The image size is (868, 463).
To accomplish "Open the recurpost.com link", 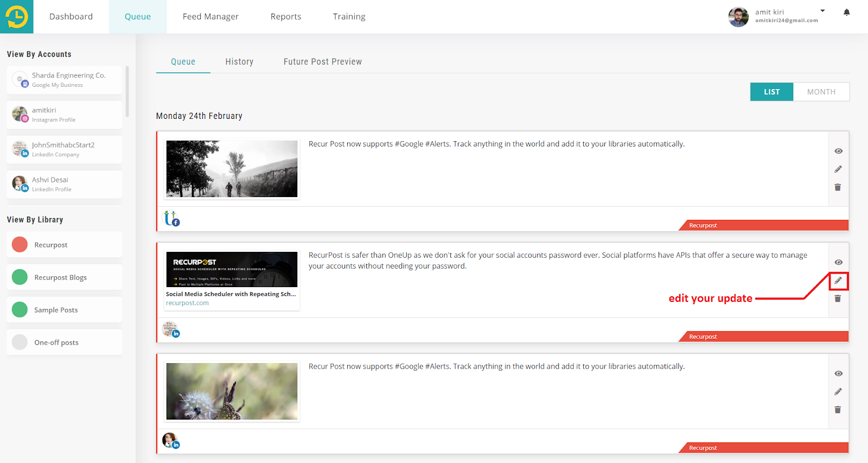I will (x=187, y=303).
